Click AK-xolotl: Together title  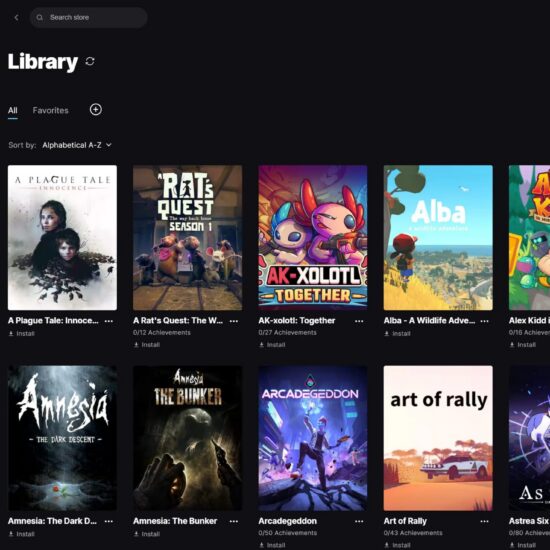click(297, 321)
